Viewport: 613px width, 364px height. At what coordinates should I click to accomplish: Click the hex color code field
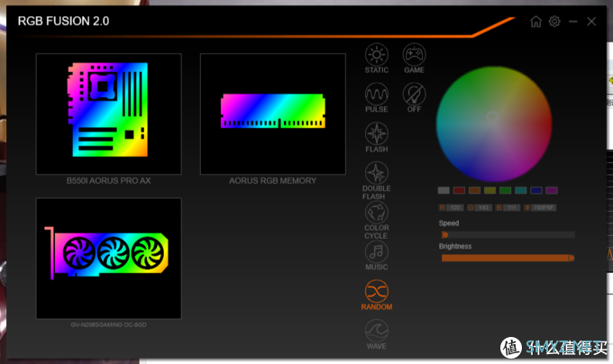544,207
